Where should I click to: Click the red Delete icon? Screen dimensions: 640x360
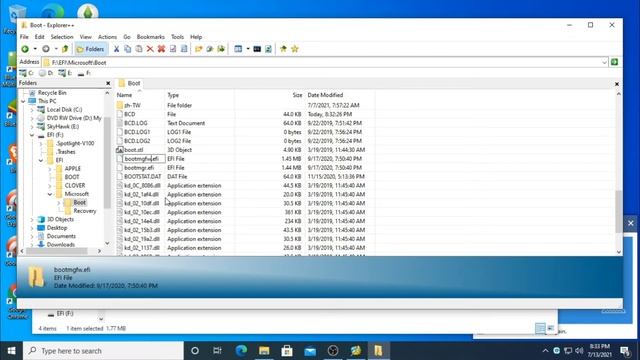click(150, 49)
